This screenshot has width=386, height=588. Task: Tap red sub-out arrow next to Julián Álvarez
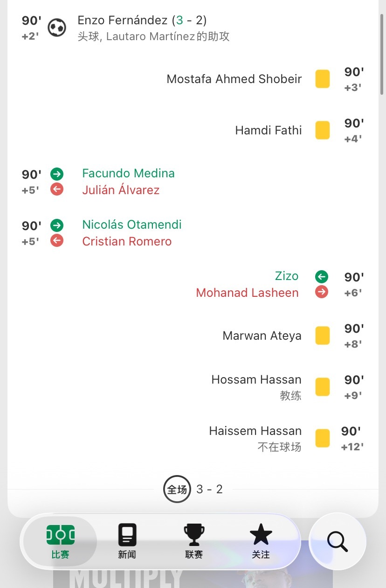(57, 189)
